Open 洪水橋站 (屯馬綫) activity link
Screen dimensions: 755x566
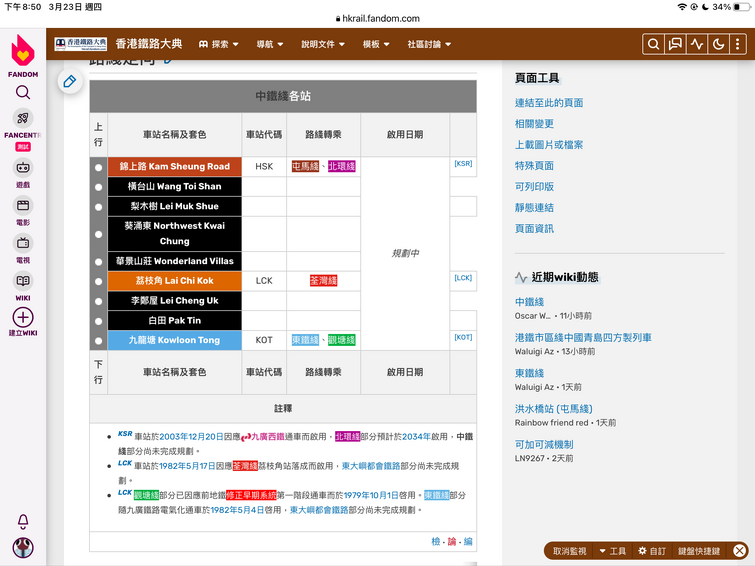click(554, 409)
